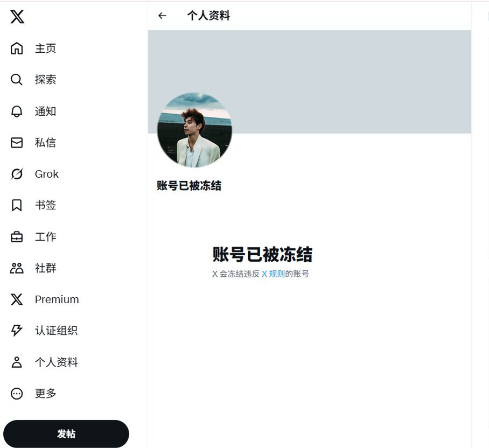
Task: Open the 社群 communities icon
Action: (17, 268)
